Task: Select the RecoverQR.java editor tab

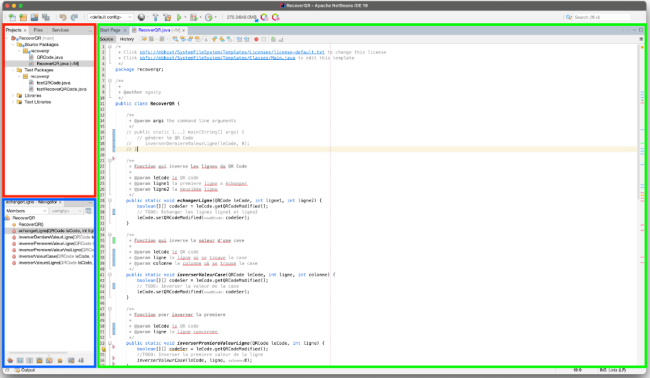Action: coord(155,30)
